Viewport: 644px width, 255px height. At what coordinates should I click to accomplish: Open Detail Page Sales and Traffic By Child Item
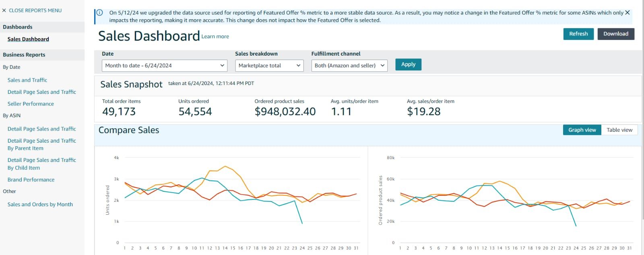click(42, 164)
